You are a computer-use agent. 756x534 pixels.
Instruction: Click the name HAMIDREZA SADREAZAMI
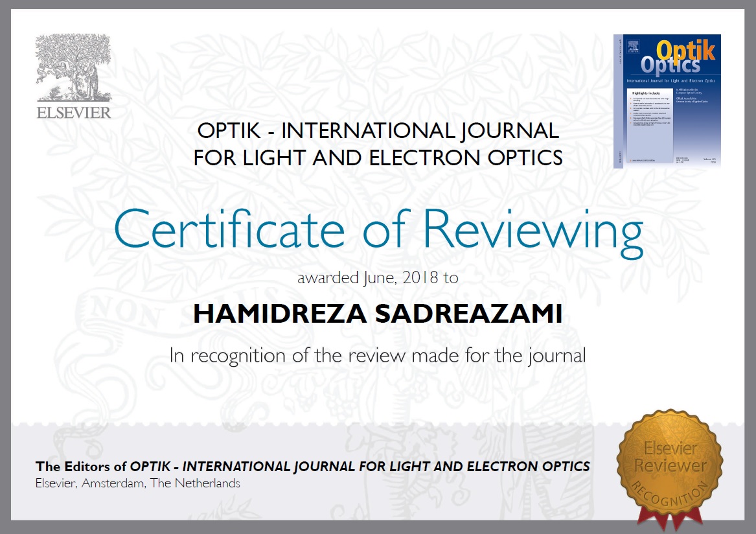[378, 314]
